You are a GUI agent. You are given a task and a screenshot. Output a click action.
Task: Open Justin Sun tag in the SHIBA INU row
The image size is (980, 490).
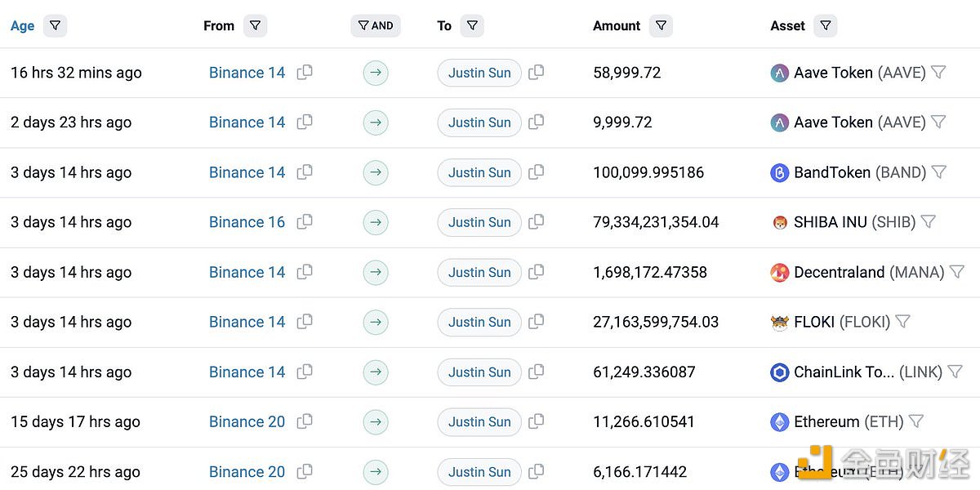click(479, 222)
